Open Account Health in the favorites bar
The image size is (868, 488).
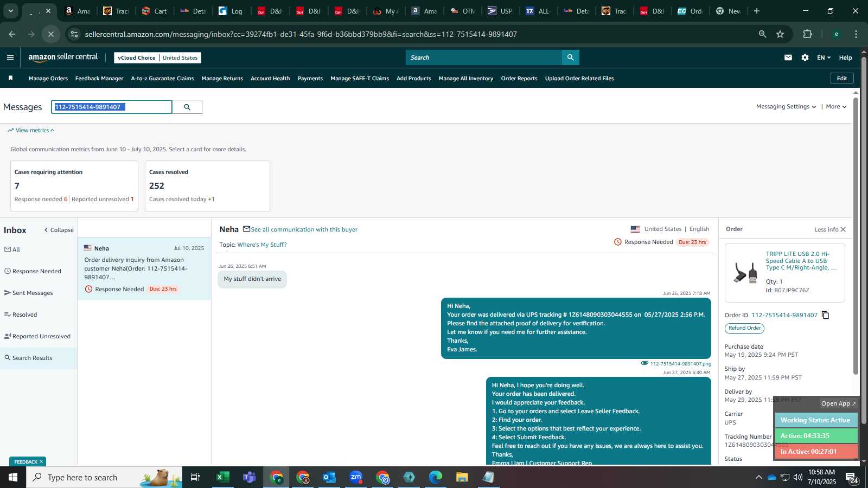(x=270, y=78)
